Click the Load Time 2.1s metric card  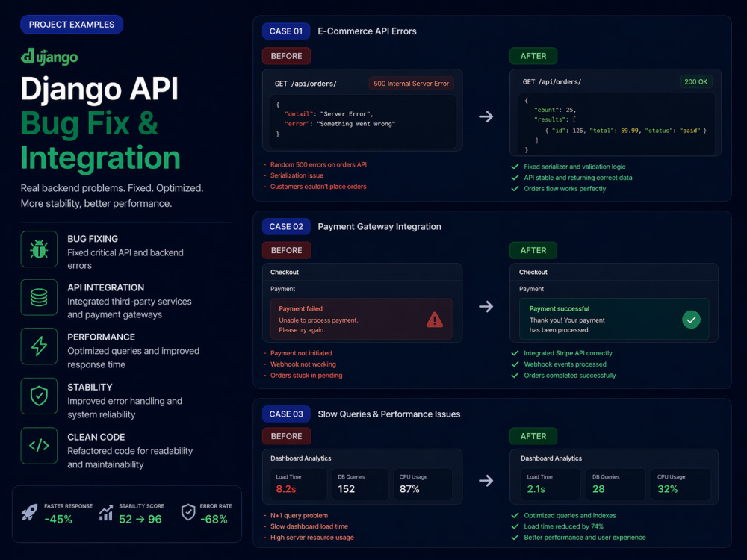point(551,484)
